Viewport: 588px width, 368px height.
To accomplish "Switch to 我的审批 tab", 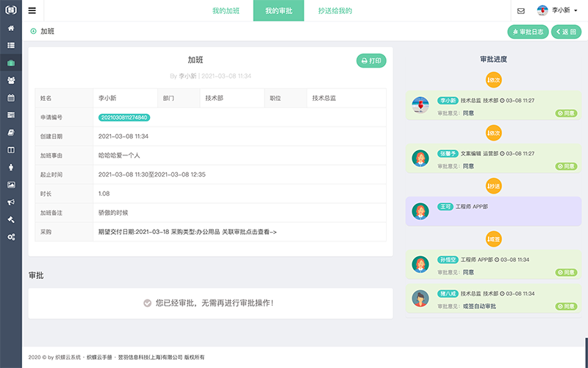I will 279,10.
